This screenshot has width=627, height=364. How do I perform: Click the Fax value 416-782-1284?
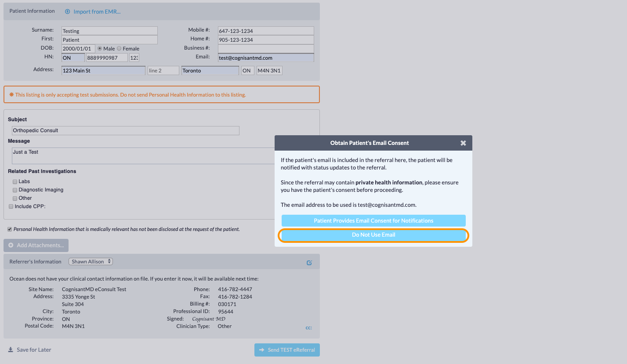[235, 297]
